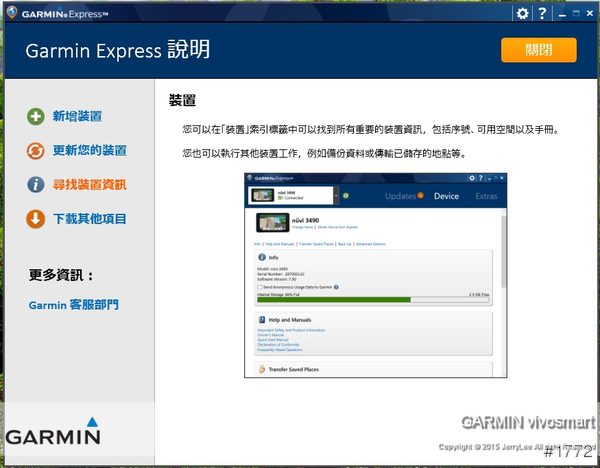The width and height of the screenshot is (600, 468).
Task: Open the 新增裝置 help topic
Action: click(x=77, y=116)
